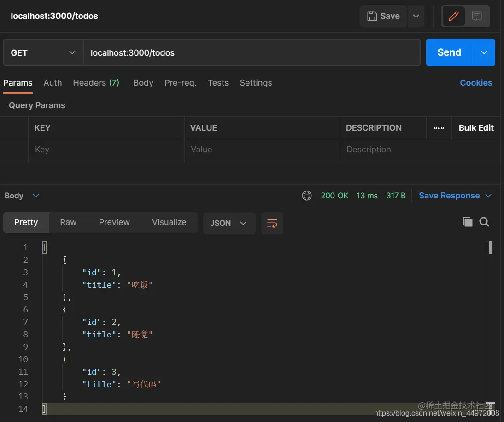Image resolution: width=504 pixels, height=422 pixels.
Task: Open the Save Response dropdown arrow
Action: [488, 196]
